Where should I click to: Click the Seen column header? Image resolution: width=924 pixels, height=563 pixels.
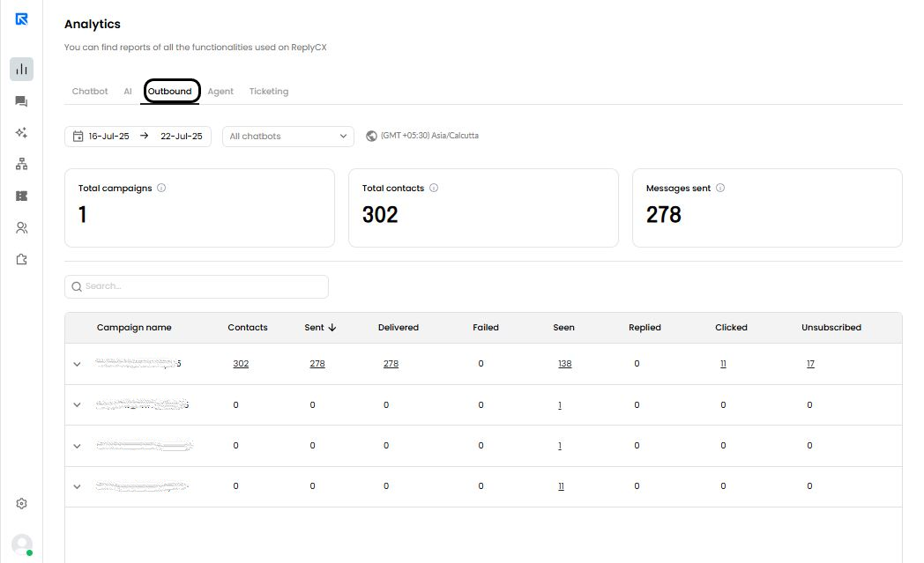click(563, 328)
